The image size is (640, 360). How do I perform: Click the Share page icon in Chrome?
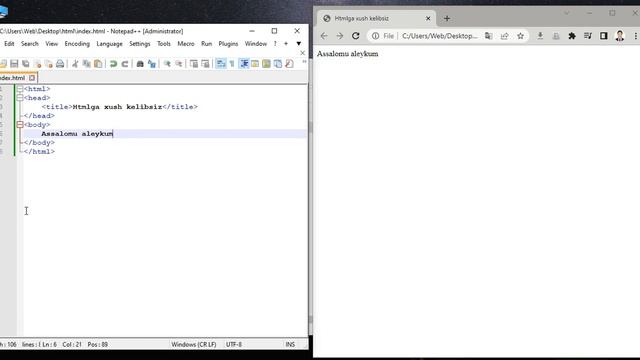[x=504, y=36]
